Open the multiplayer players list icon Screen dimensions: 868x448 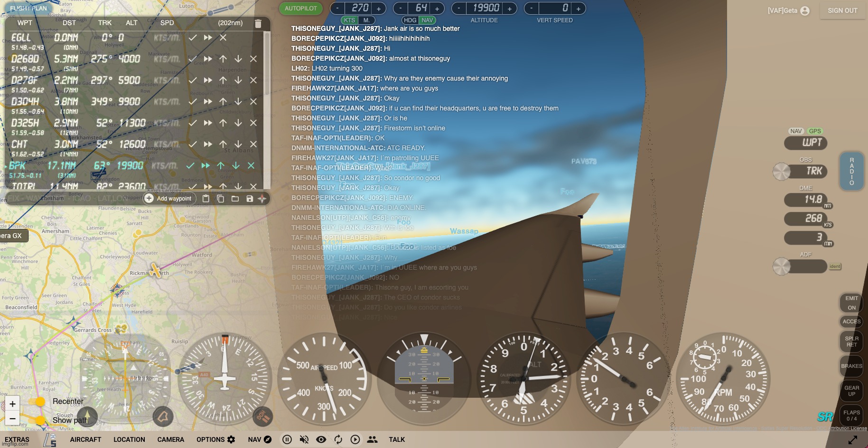click(373, 439)
